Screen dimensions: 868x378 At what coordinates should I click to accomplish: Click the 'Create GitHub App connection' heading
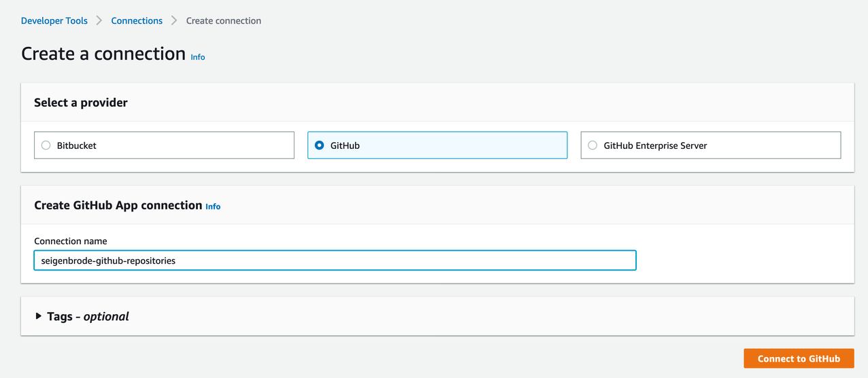click(x=118, y=205)
